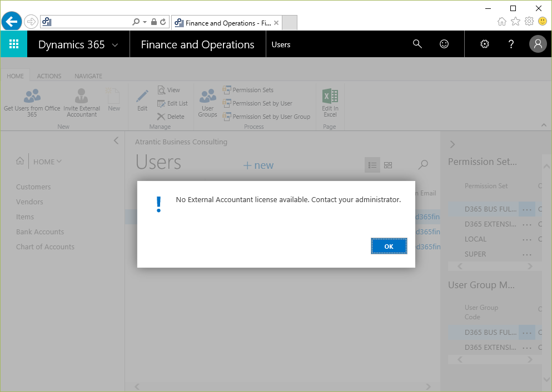Image resolution: width=552 pixels, height=392 pixels.
Task: Switch to the ACTIONS ribbon tab
Action: click(49, 76)
